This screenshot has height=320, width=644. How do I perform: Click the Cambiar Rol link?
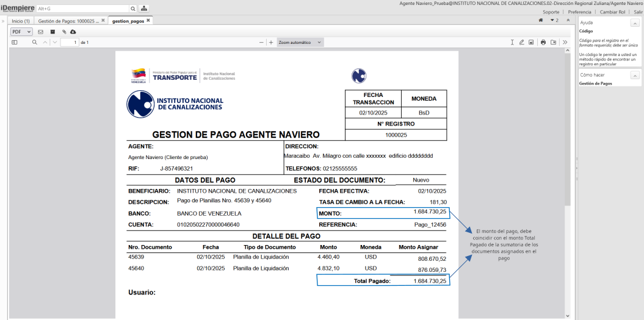612,12
